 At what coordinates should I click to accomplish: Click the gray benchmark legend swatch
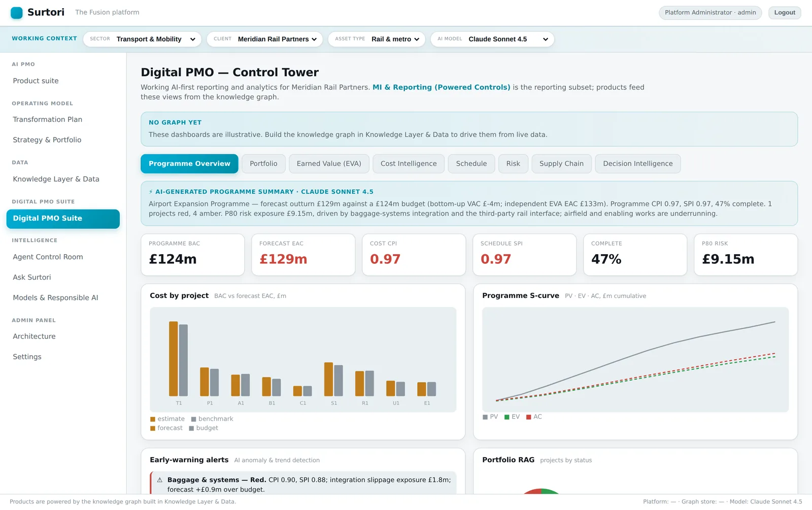193,419
